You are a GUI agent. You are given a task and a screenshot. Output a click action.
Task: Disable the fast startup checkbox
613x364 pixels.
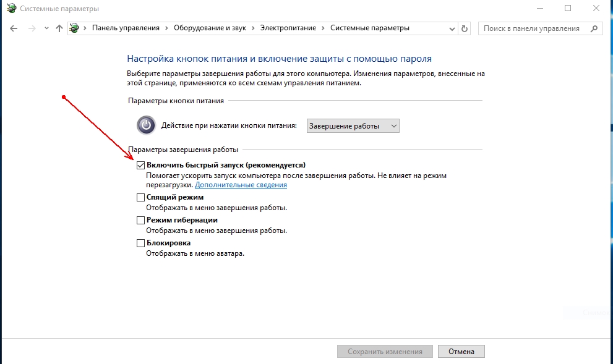click(x=140, y=166)
